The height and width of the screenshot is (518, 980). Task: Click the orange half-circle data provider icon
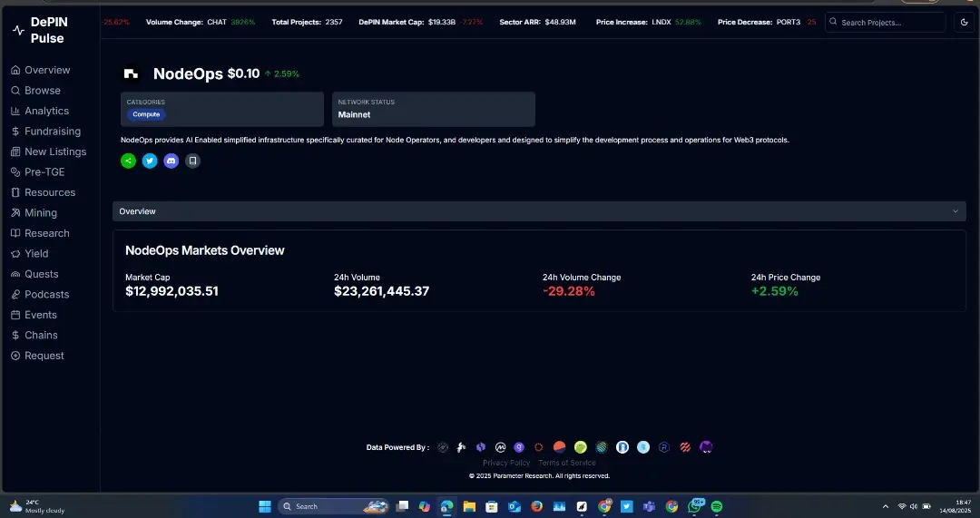(x=559, y=447)
